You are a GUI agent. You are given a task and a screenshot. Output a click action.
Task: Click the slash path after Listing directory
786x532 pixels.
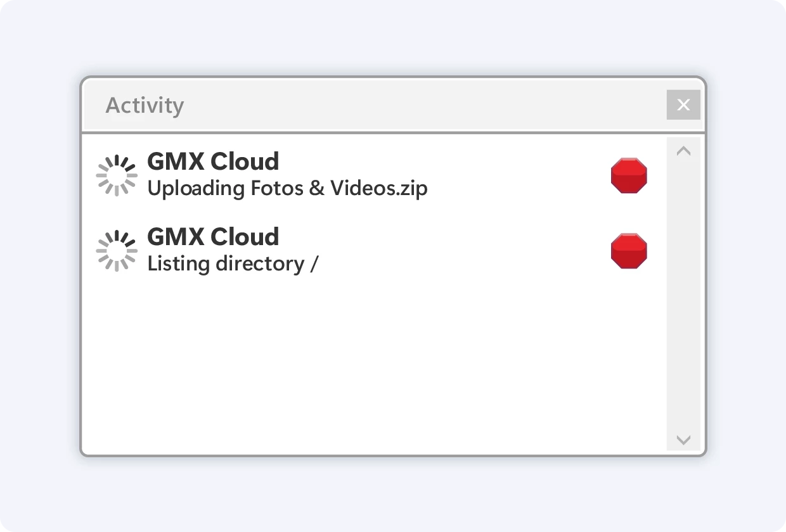click(x=314, y=263)
